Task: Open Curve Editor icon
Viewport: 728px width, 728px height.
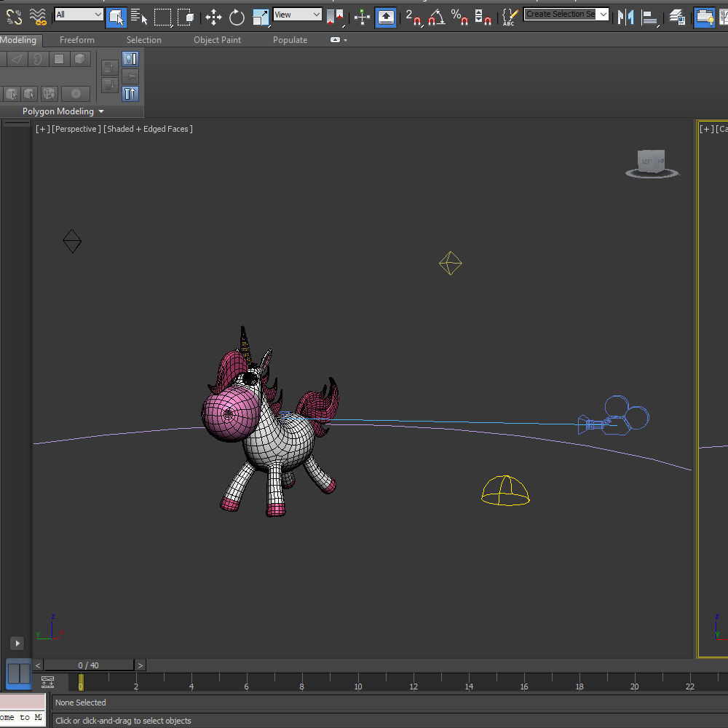Action: [x=724, y=17]
